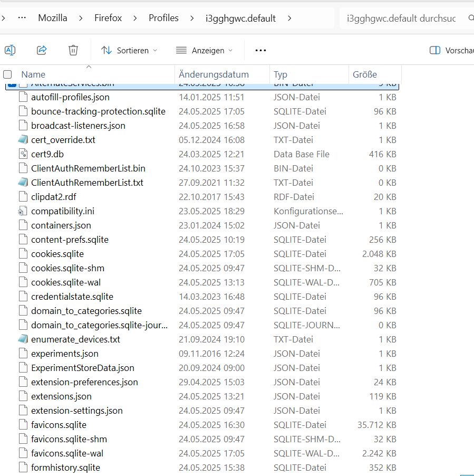
Task: Navigate to Firefox folder in breadcrumb
Action: pyautogui.click(x=108, y=18)
